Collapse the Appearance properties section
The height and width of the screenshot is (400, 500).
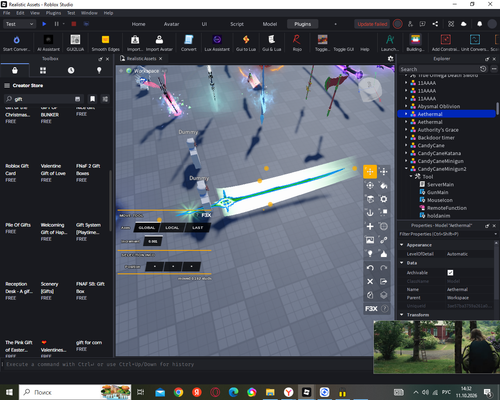(402, 245)
